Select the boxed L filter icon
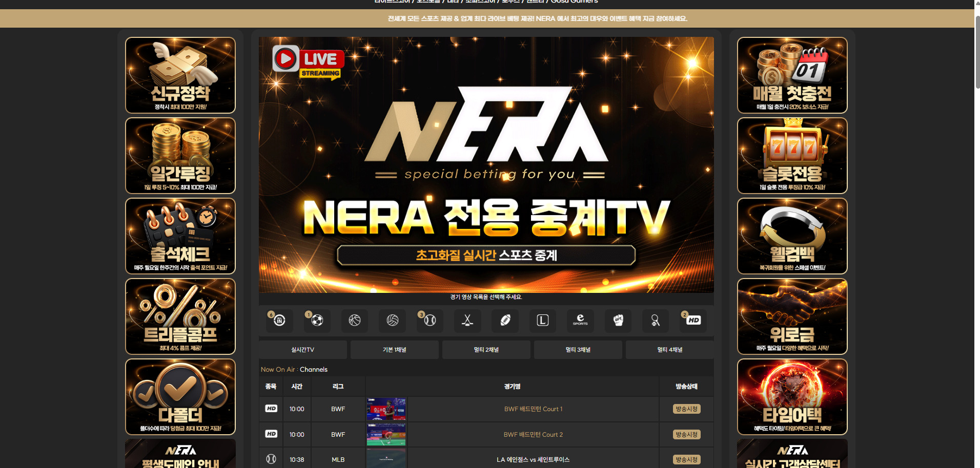The width and height of the screenshot is (980, 468). pyautogui.click(x=543, y=320)
